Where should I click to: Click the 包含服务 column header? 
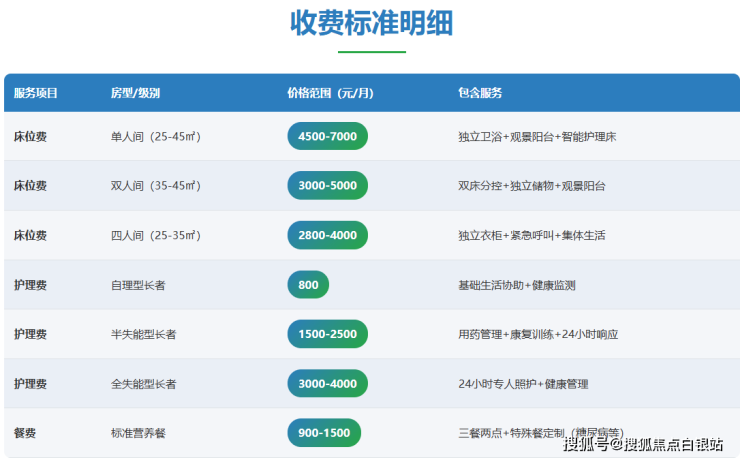pos(480,93)
